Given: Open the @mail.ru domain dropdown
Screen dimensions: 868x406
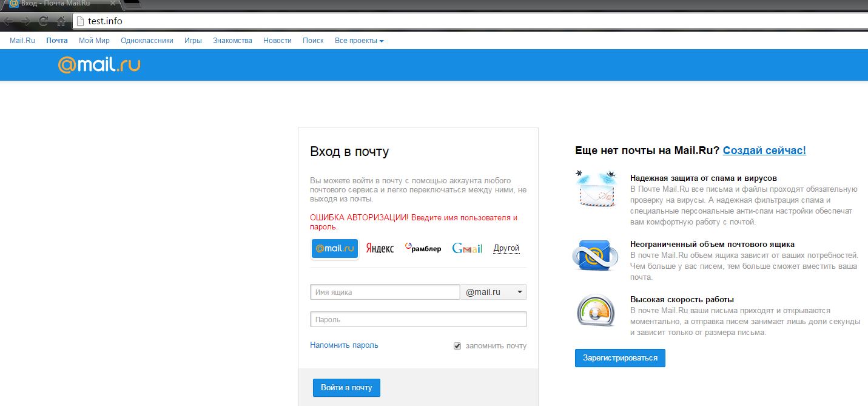Looking at the screenshot, I should click(494, 292).
